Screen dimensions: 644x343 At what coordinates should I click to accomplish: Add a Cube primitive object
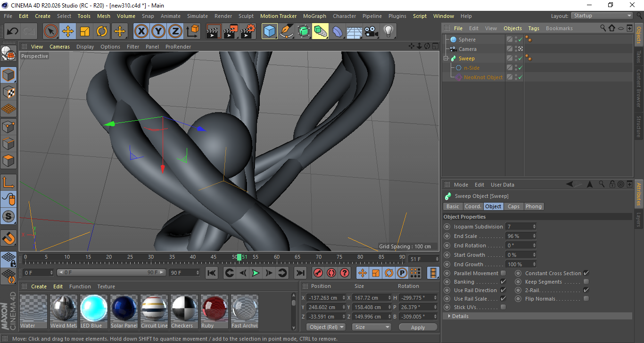click(x=270, y=32)
